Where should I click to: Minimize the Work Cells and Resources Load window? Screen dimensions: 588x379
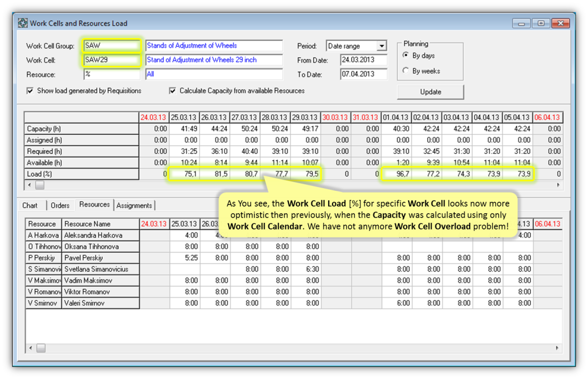coord(522,23)
